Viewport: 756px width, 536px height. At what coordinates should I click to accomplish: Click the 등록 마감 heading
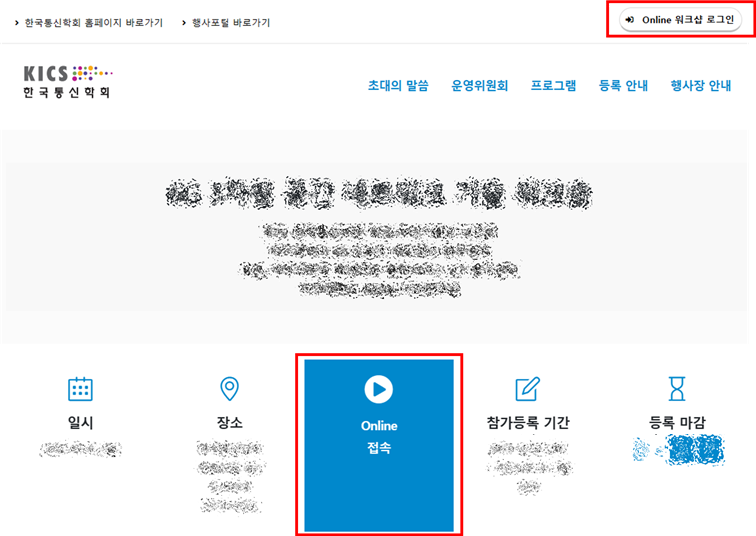678,422
